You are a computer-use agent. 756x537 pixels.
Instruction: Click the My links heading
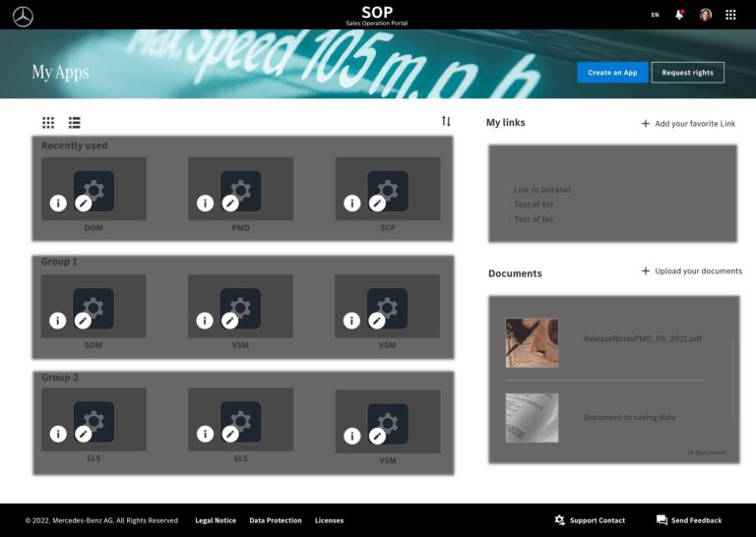pos(505,122)
